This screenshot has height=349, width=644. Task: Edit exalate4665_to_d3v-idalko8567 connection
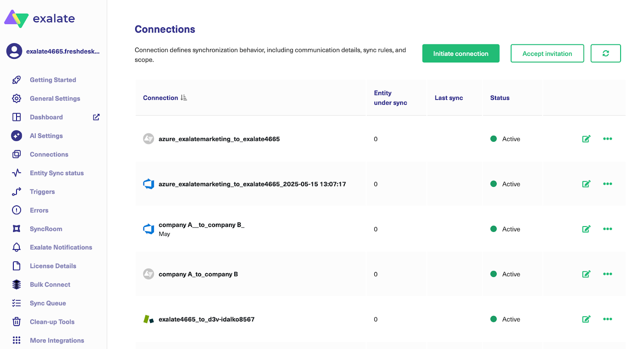(x=586, y=319)
